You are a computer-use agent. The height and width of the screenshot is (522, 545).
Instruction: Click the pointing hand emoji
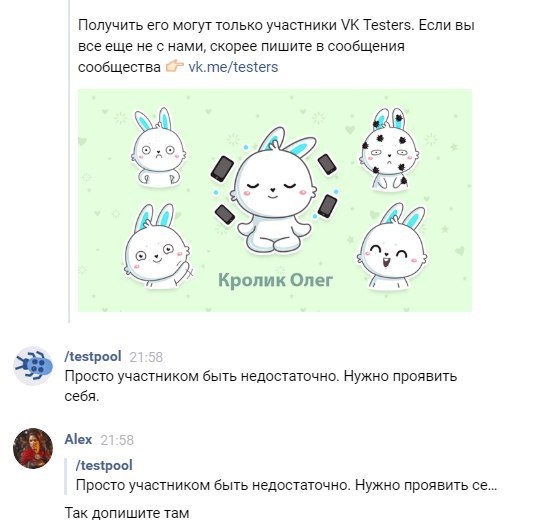tap(174, 66)
